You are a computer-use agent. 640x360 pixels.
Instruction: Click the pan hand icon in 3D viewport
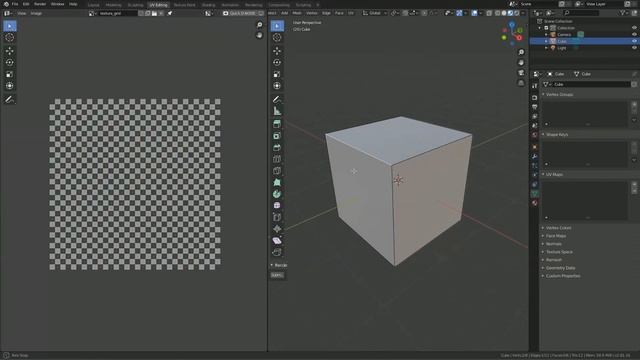click(521, 62)
